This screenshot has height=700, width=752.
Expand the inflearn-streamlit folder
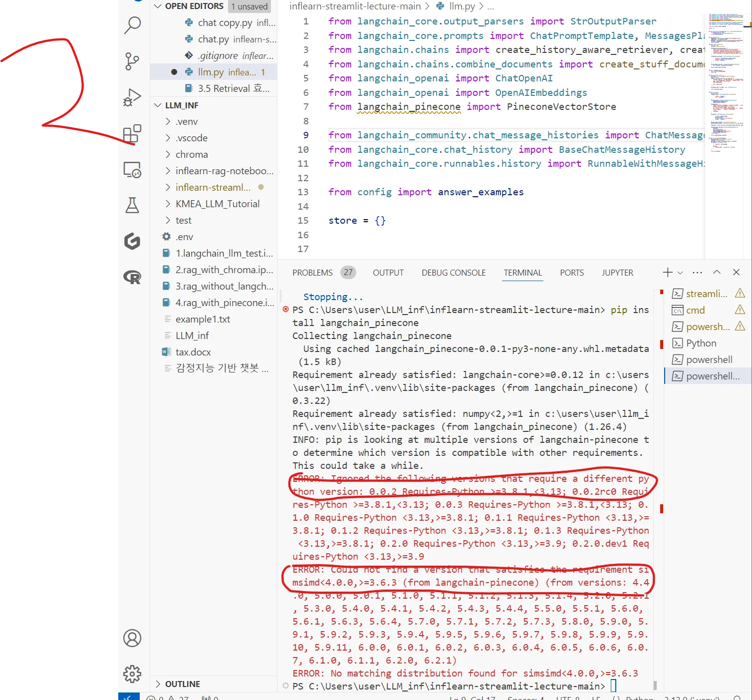click(x=214, y=187)
